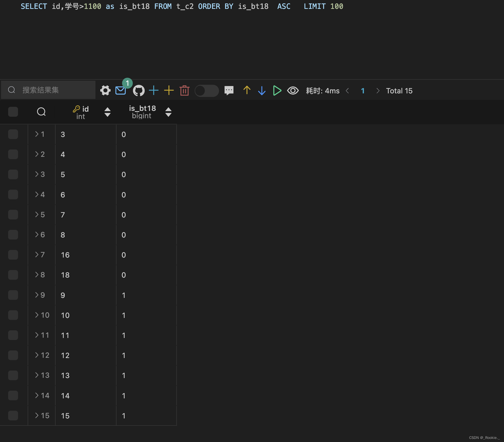This screenshot has height=442, width=504.
Task: Click the mail envelope notification icon
Action: (121, 91)
